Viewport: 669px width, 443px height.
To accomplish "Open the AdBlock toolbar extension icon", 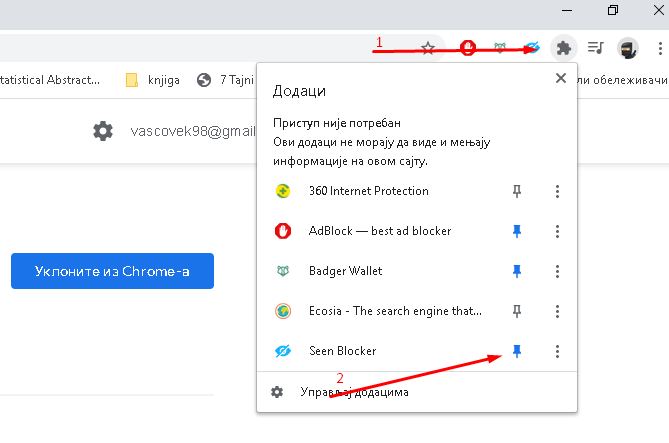I will 468,48.
